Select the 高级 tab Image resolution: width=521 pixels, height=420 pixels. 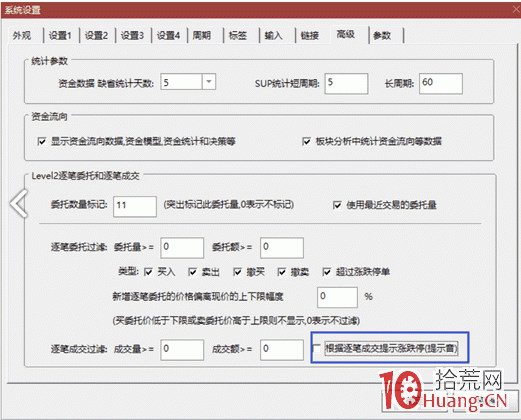pyautogui.click(x=346, y=34)
